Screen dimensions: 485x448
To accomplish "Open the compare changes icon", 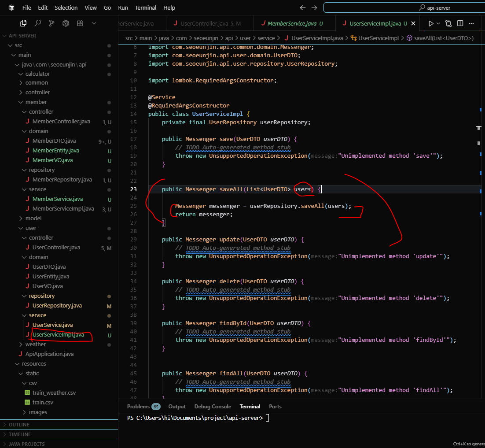I will coord(448,23).
